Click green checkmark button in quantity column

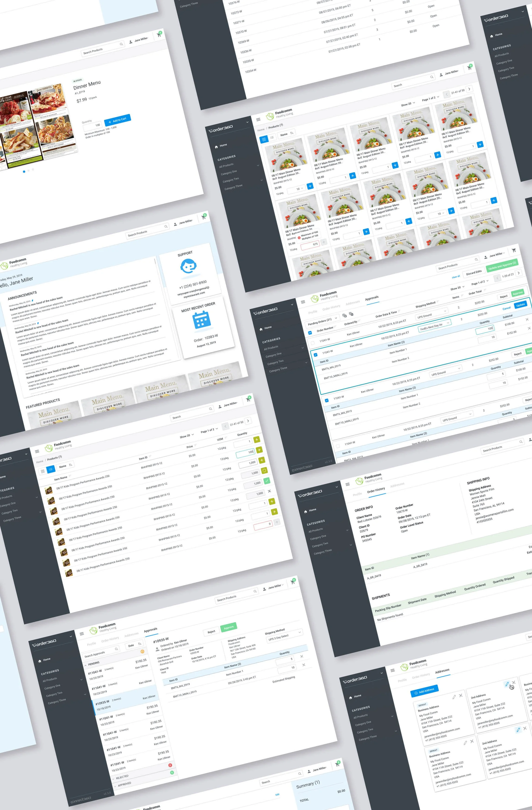pyautogui.click(x=267, y=481)
